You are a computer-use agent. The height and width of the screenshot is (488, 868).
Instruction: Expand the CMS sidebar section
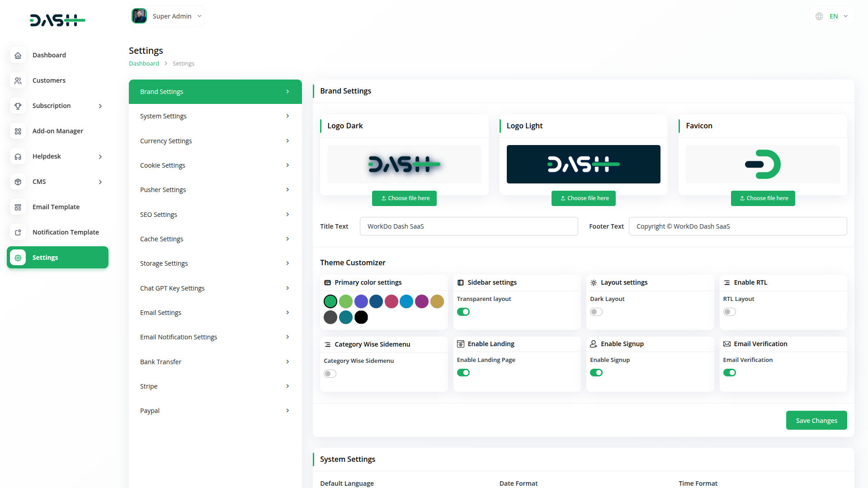100,182
